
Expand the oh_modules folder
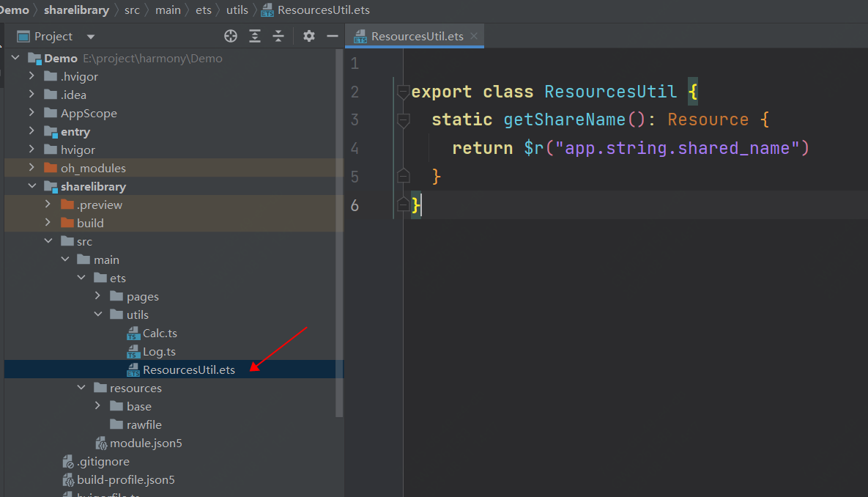[x=31, y=167]
